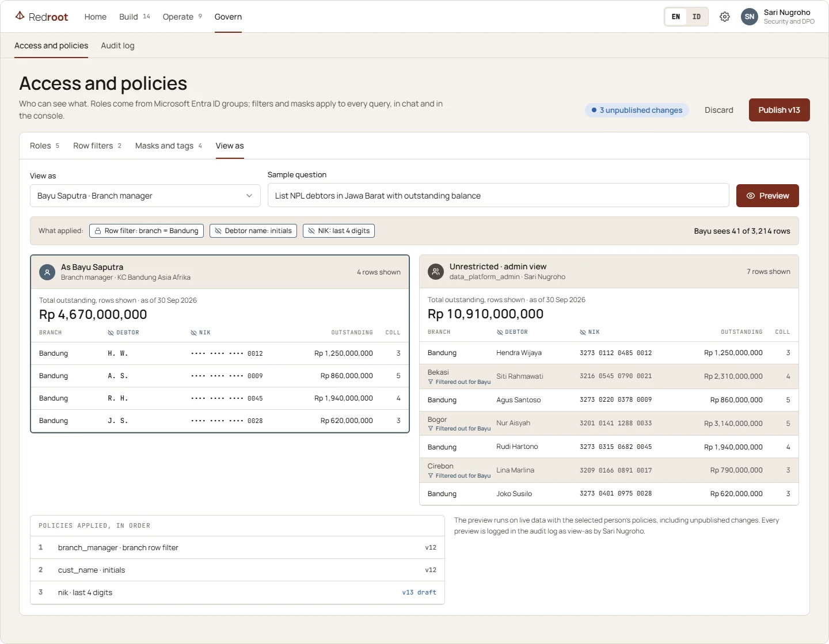
Task: Click the avatar icon beside As Bayu Saputra
Action: (x=47, y=272)
